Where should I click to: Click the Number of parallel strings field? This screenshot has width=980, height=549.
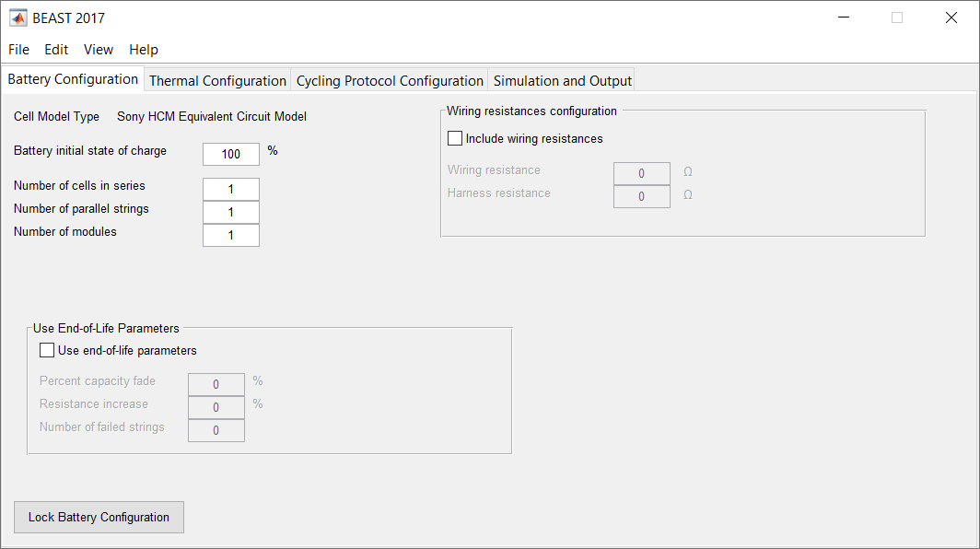click(230, 212)
